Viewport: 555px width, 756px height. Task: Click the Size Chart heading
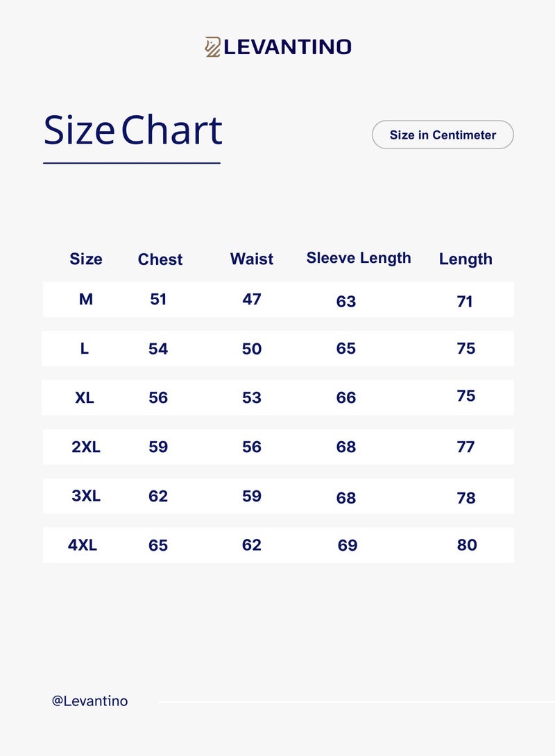pyautogui.click(x=133, y=130)
